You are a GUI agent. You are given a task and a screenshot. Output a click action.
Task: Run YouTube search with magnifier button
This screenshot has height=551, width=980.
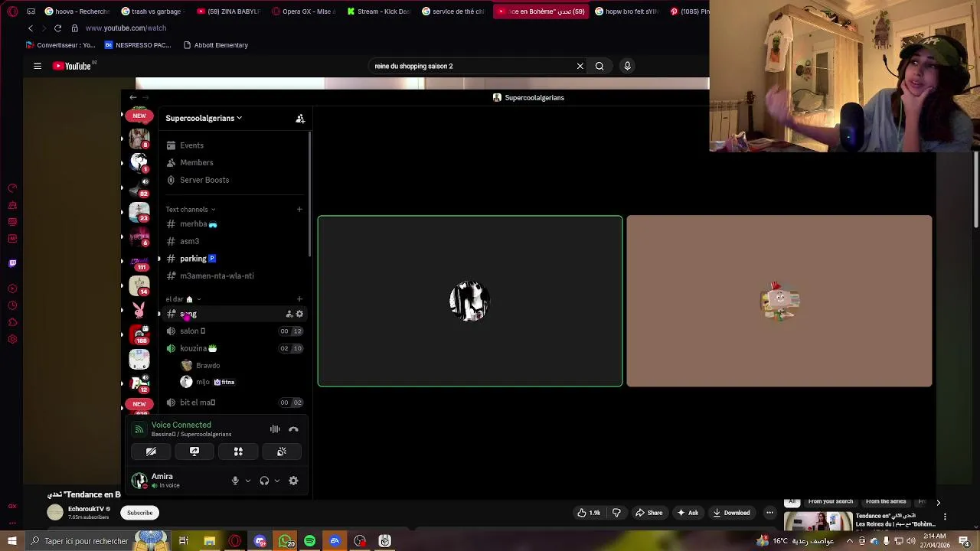coord(599,66)
